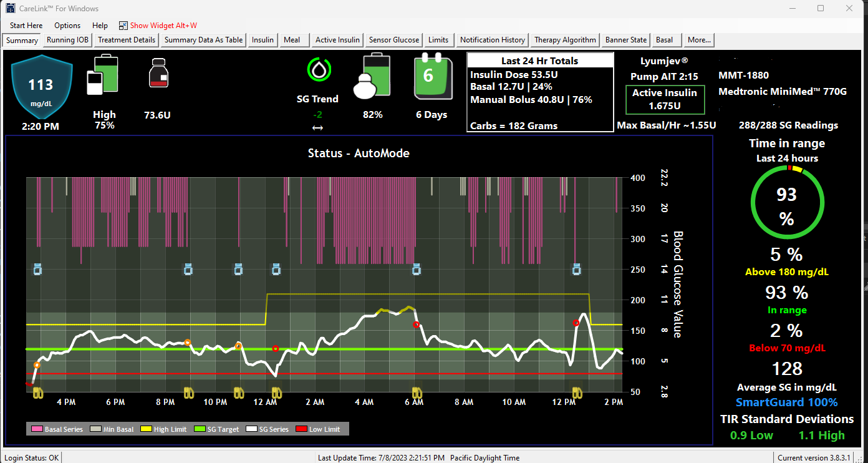Click the Medtronic MiniMed 770G label
Viewport: 868px width, 463px height.
pos(783,92)
